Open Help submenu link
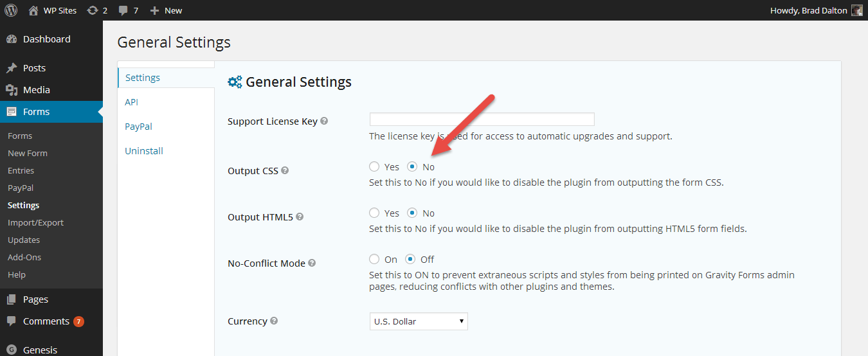 click(17, 274)
